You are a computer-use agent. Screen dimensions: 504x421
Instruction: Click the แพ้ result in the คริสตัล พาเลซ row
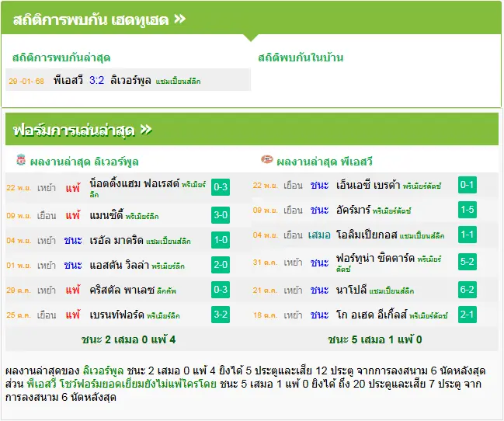pyautogui.click(x=73, y=290)
